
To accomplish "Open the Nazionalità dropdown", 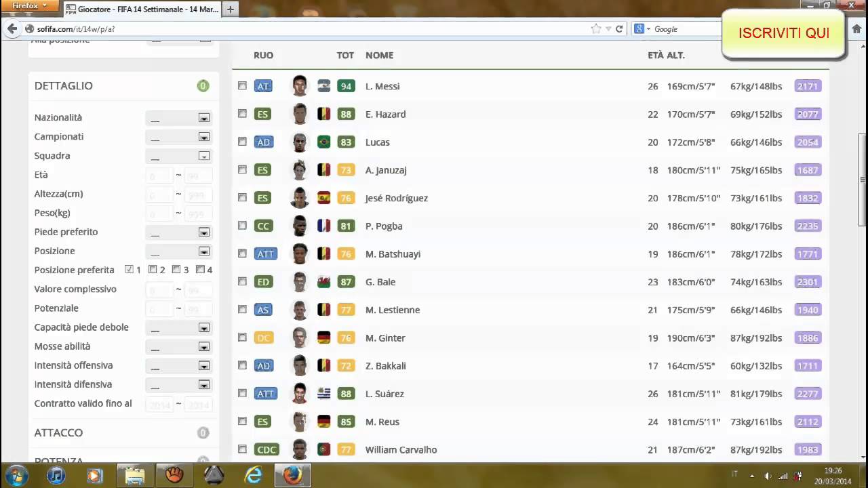I will (x=178, y=118).
